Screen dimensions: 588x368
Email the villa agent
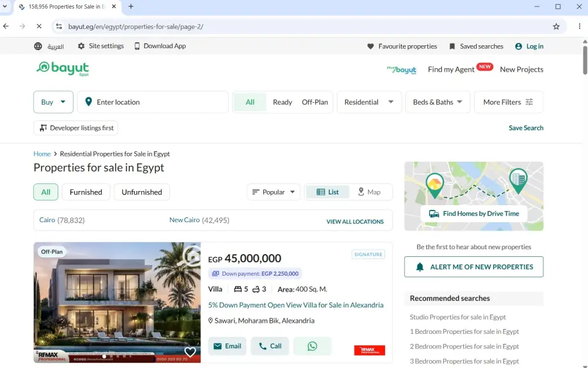(x=227, y=346)
